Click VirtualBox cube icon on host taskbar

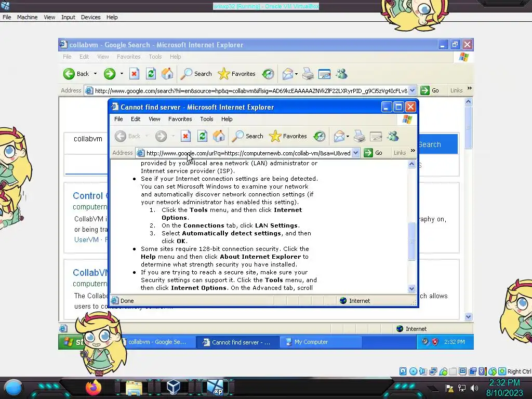174,388
